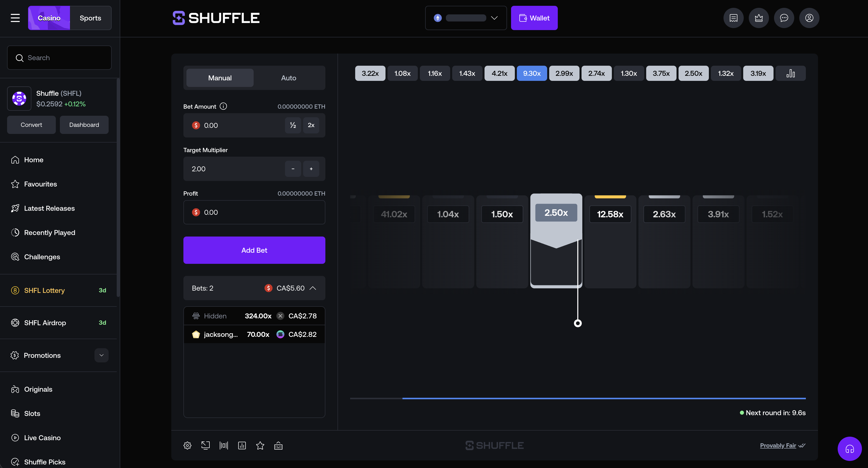Screen dimensions: 868x468
Task: Click the cancel icon on Hidden bet
Action: point(280,316)
